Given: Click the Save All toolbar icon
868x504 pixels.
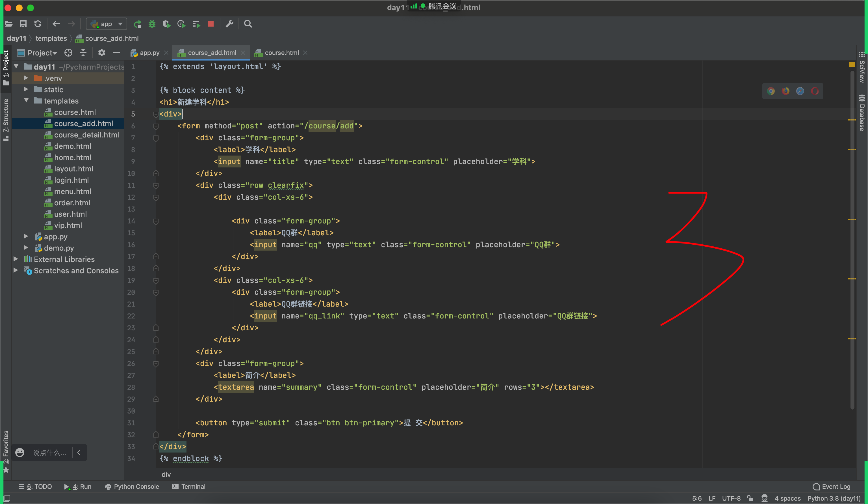Looking at the screenshot, I should pos(23,24).
